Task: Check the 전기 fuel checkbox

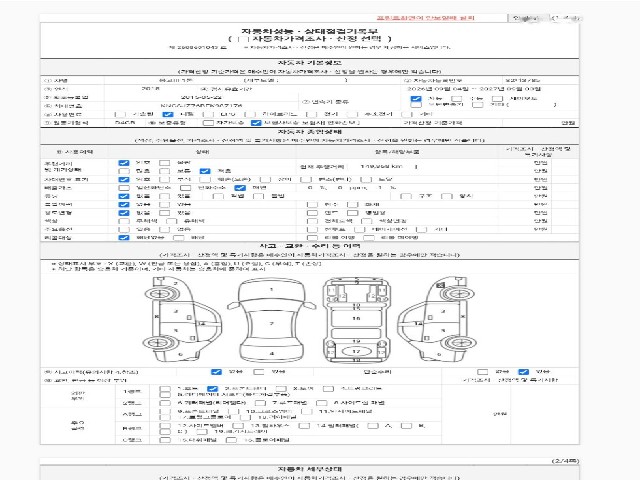Action: [x=310, y=114]
